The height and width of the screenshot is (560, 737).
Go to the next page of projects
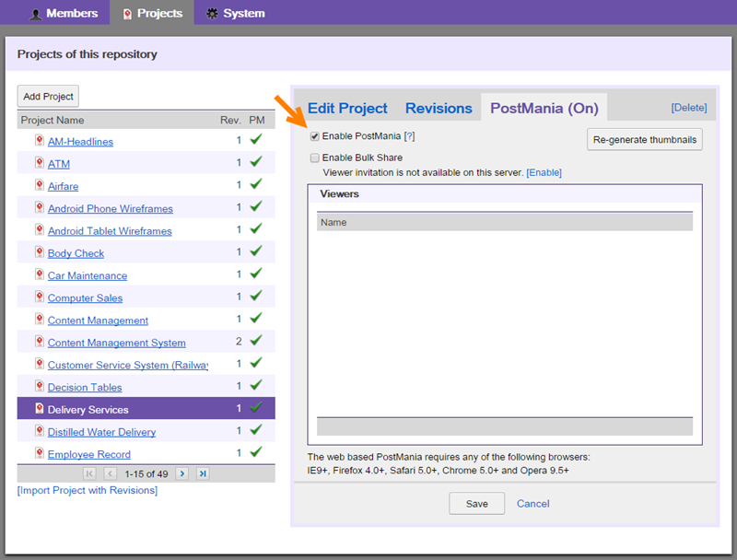(182, 473)
